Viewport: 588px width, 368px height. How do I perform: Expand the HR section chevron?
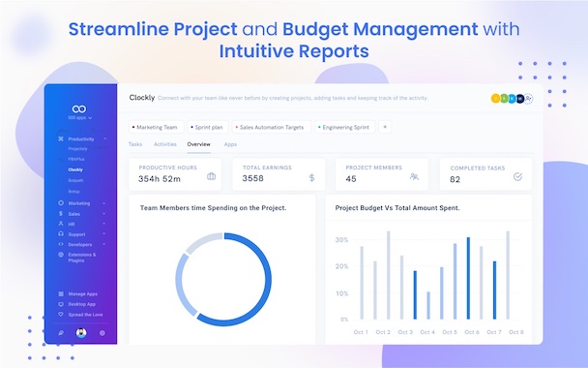[103, 224]
